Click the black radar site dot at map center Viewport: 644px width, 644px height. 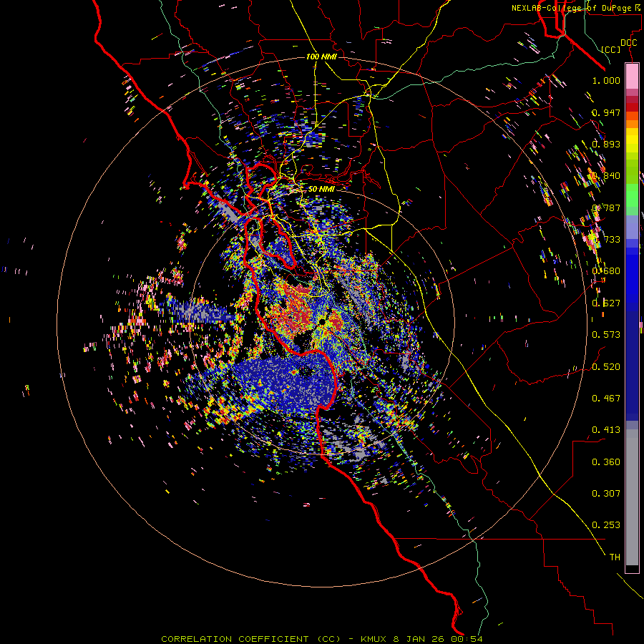coord(323,321)
